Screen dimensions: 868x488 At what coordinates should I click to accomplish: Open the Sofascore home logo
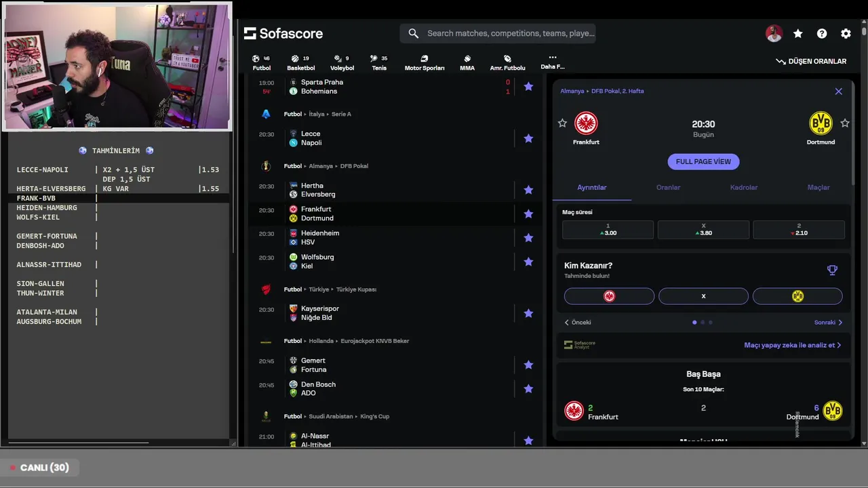(283, 33)
